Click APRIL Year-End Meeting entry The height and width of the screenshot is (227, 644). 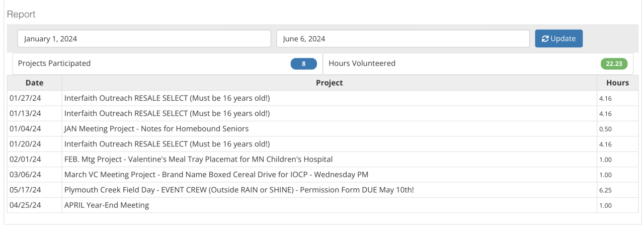[x=107, y=205]
